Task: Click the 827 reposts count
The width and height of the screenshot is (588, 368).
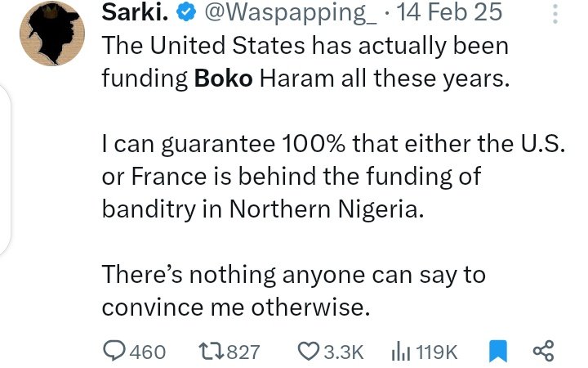Action: click(243, 352)
